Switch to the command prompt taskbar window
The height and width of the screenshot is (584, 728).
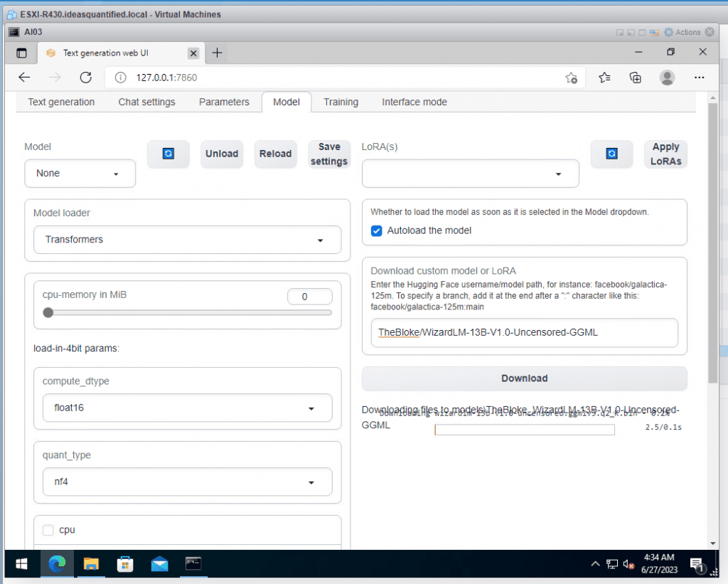coord(193,564)
